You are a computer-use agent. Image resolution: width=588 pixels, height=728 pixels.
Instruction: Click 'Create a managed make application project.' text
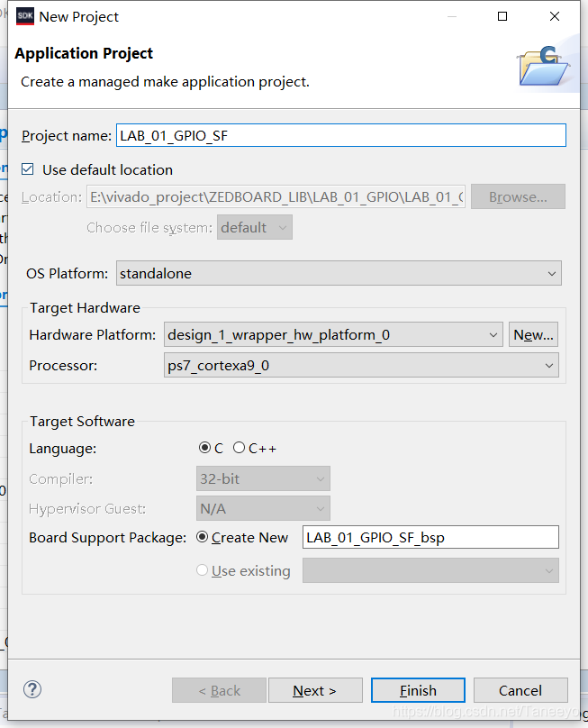click(165, 82)
